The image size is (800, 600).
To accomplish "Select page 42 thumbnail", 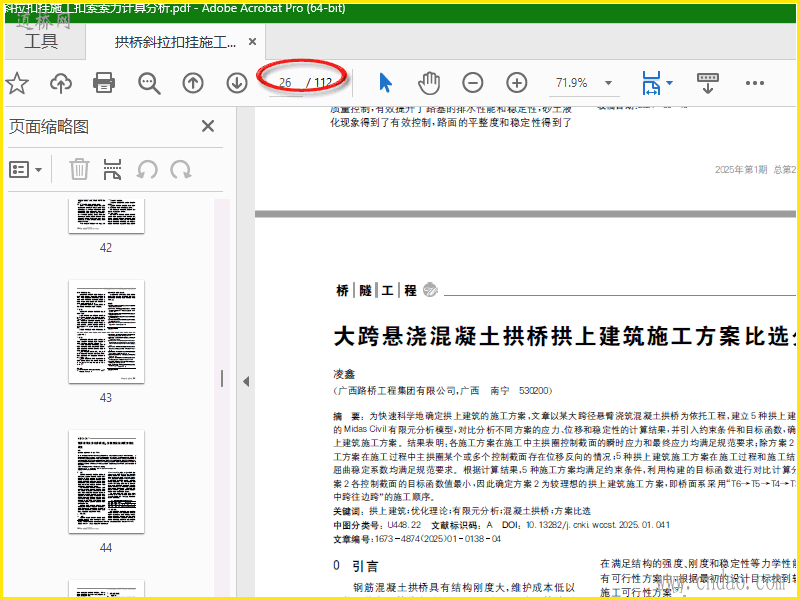I will click(x=106, y=216).
